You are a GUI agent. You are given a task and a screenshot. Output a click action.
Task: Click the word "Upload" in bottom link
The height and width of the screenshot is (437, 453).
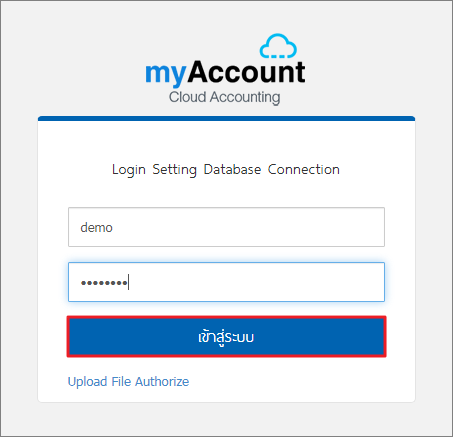tap(87, 382)
